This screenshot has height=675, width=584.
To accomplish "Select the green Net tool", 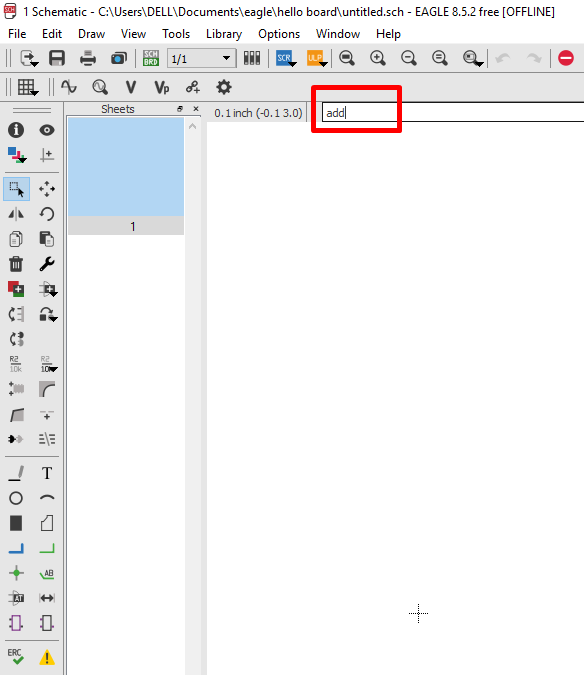I will coord(47,548).
